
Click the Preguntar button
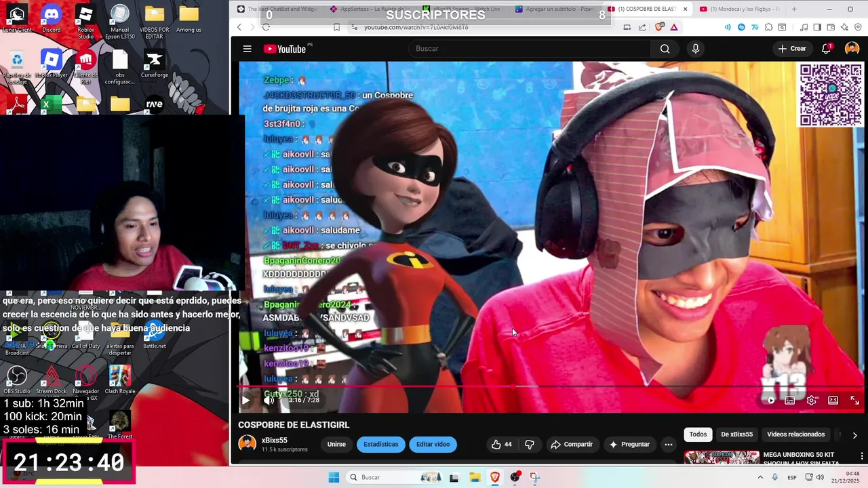click(x=629, y=445)
